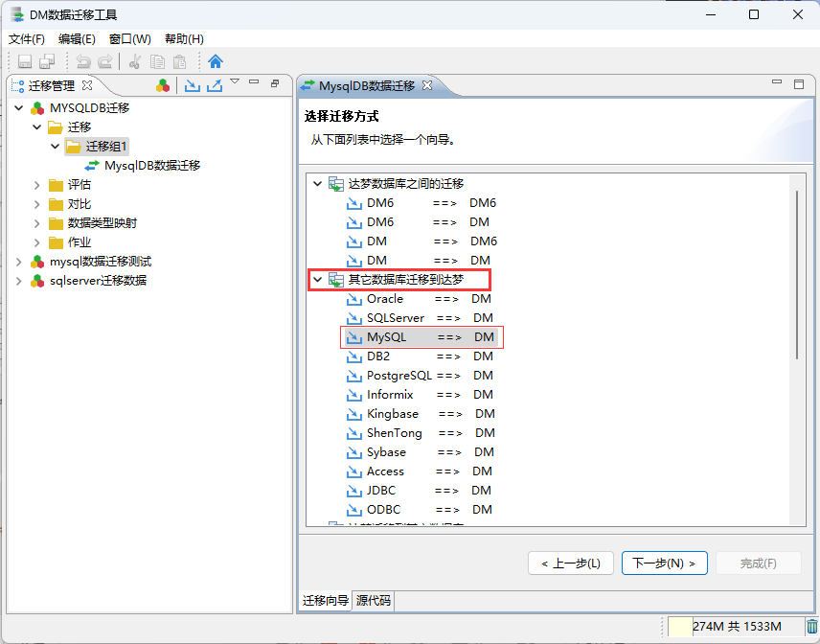Go to the Home page icon
The width and height of the screenshot is (820, 644).
click(x=216, y=61)
